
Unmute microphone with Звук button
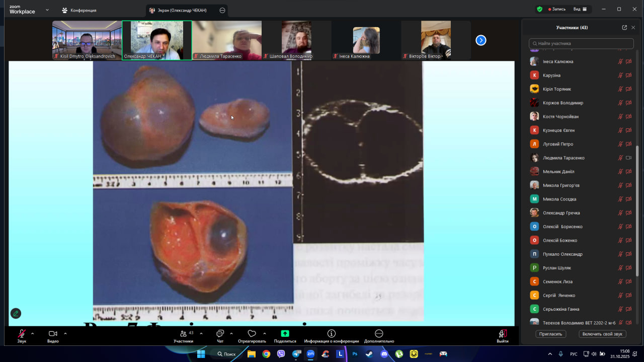(22, 334)
